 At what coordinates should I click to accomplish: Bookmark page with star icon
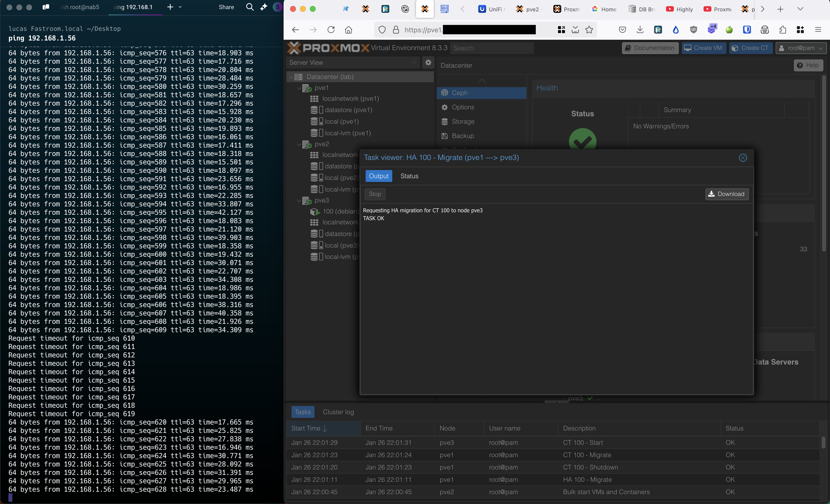tap(589, 30)
